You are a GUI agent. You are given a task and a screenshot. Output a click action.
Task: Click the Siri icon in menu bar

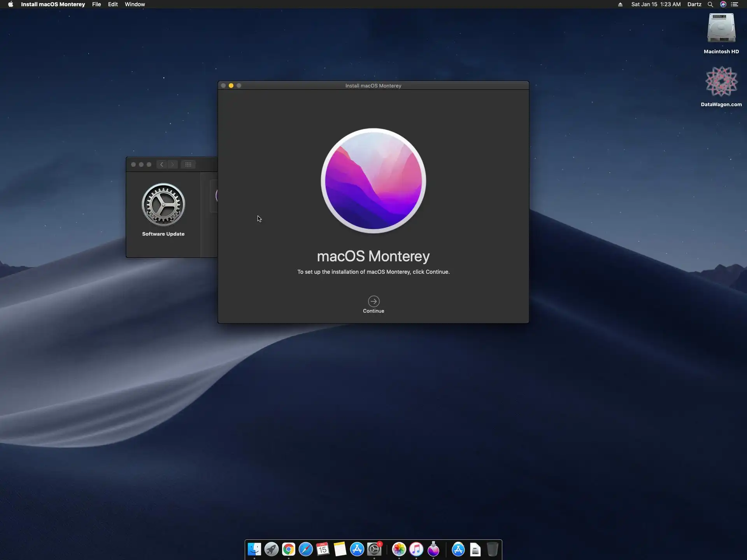click(x=723, y=4)
